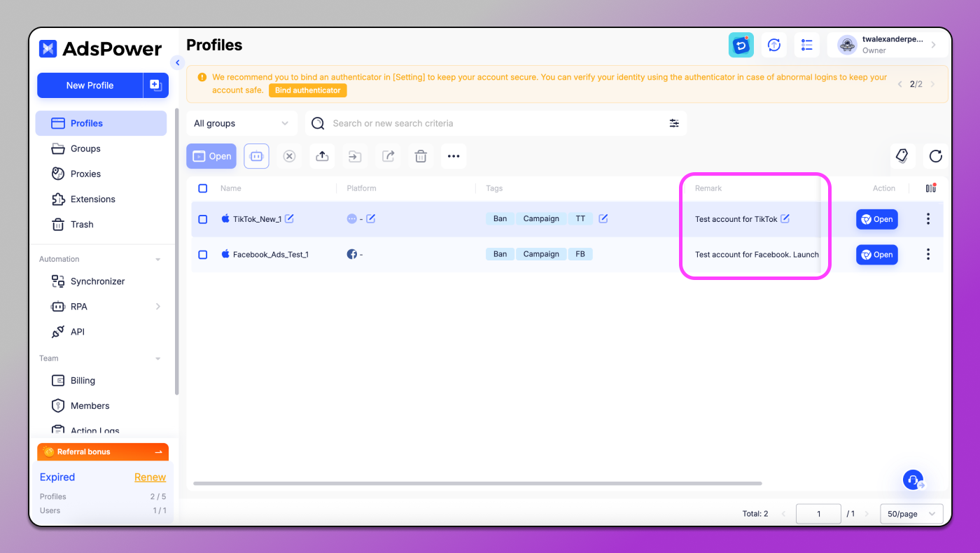The width and height of the screenshot is (980, 553).
Task: Click the horizontal scrollbar below the table
Action: tap(477, 483)
